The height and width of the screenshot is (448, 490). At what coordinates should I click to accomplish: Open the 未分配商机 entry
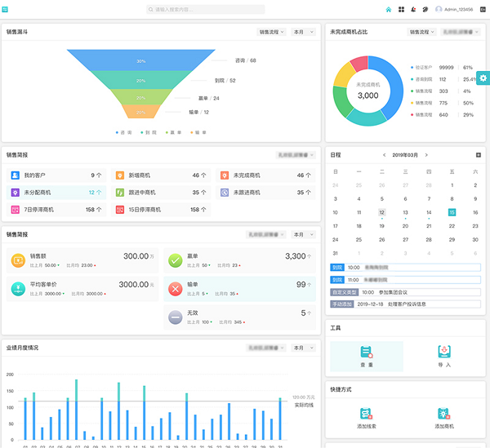38,193
